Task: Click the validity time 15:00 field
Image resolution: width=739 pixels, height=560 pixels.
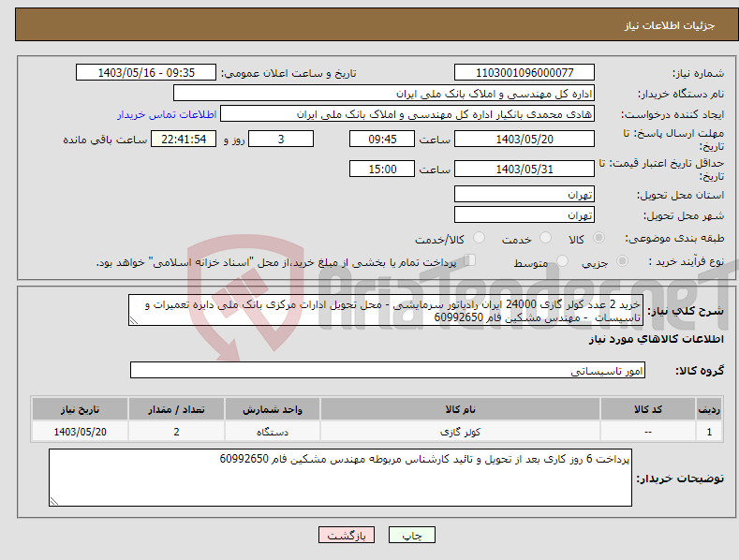Action: pos(382,169)
